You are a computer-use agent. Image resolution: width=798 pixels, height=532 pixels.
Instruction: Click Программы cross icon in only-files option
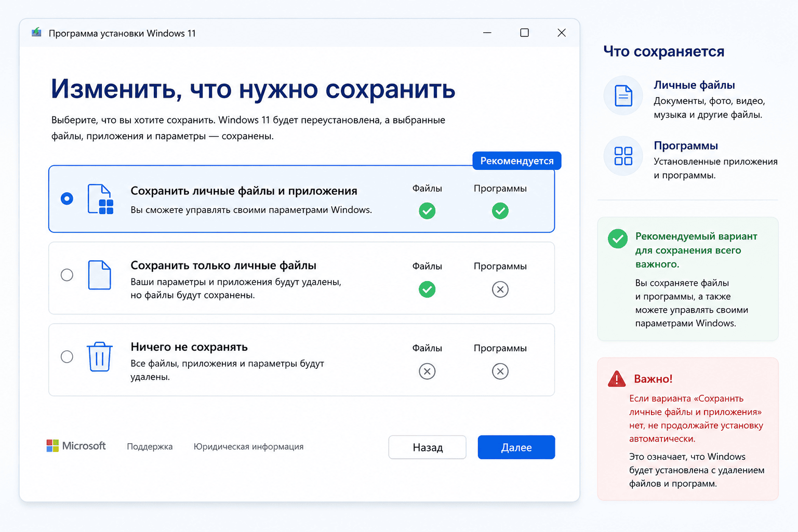[500, 289]
